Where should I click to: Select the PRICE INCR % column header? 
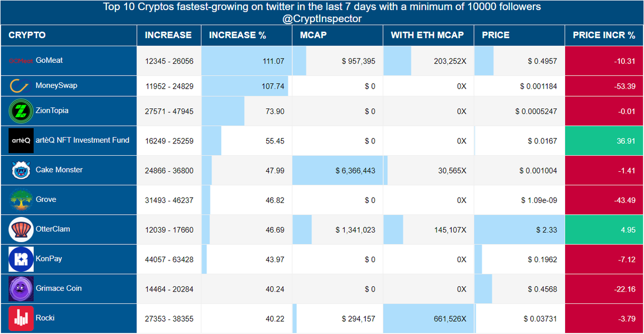click(604, 35)
